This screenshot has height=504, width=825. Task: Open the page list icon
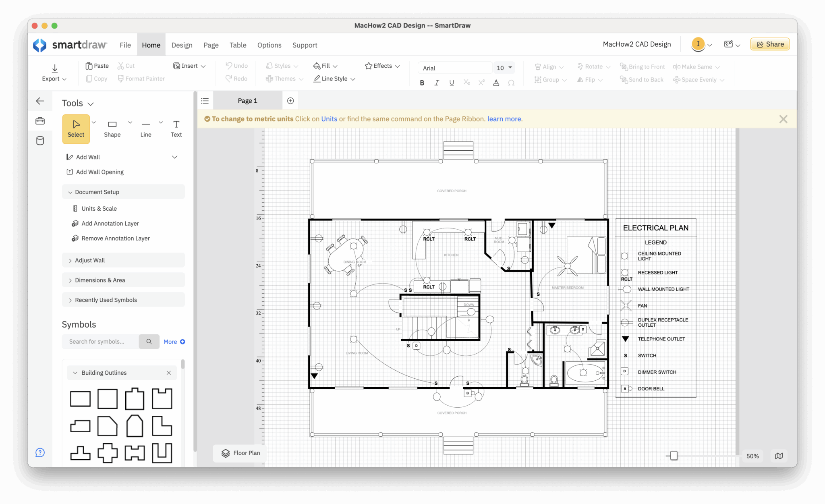pos(205,101)
